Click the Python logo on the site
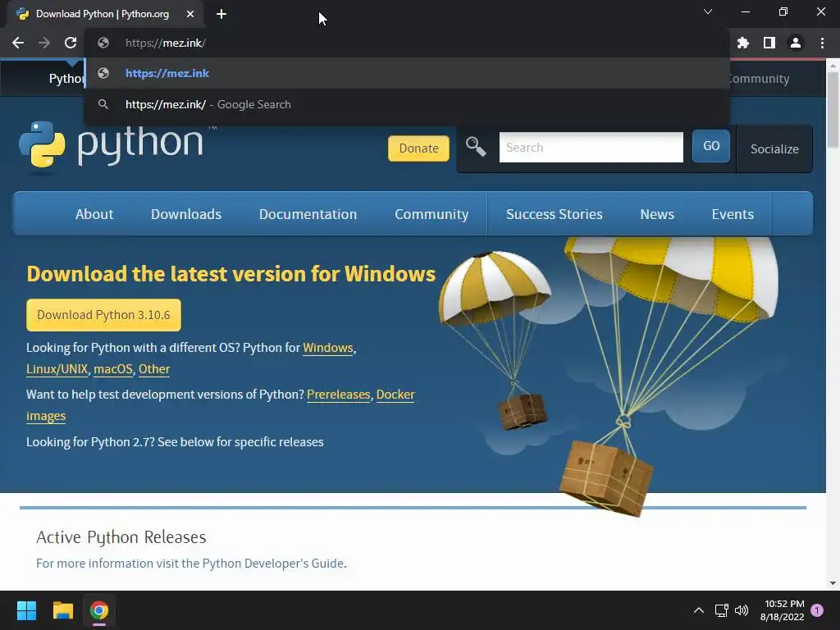This screenshot has width=840, height=630. coord(111,144)
